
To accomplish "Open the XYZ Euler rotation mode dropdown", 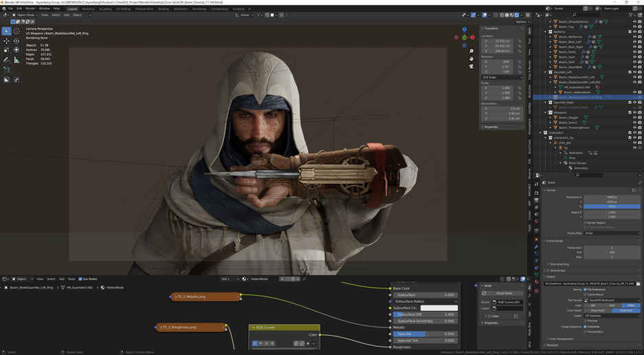I will [502, 77].
